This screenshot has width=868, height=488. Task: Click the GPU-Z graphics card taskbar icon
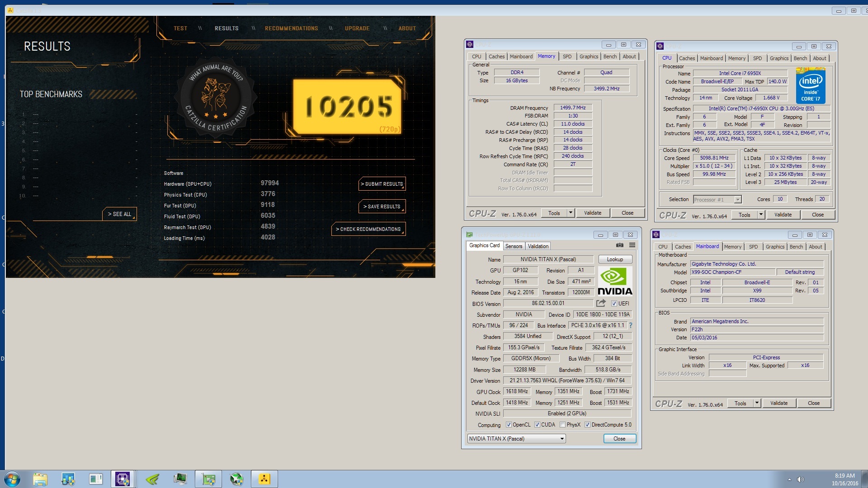208,479
